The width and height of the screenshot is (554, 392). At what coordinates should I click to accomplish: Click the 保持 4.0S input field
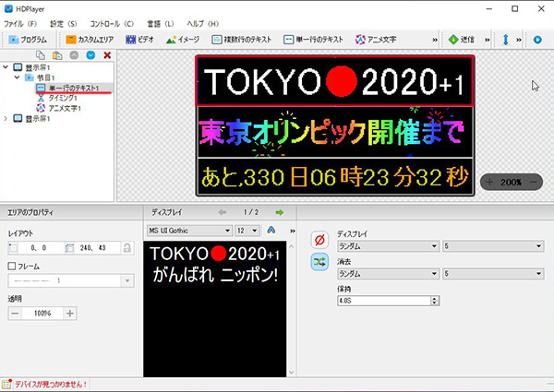point(384,301)
